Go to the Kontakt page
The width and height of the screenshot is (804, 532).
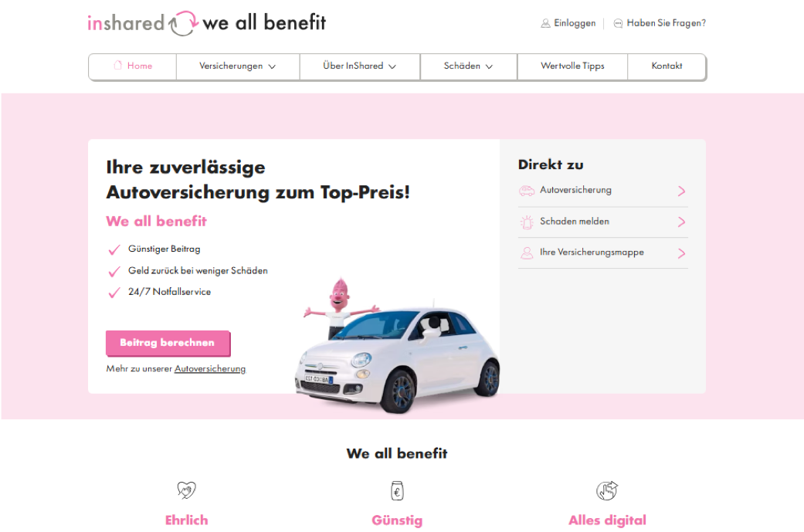click(667, 66)
